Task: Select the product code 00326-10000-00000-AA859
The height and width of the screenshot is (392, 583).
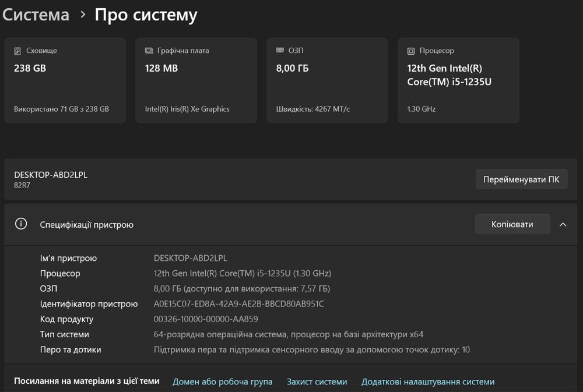Action: [206, 319]
